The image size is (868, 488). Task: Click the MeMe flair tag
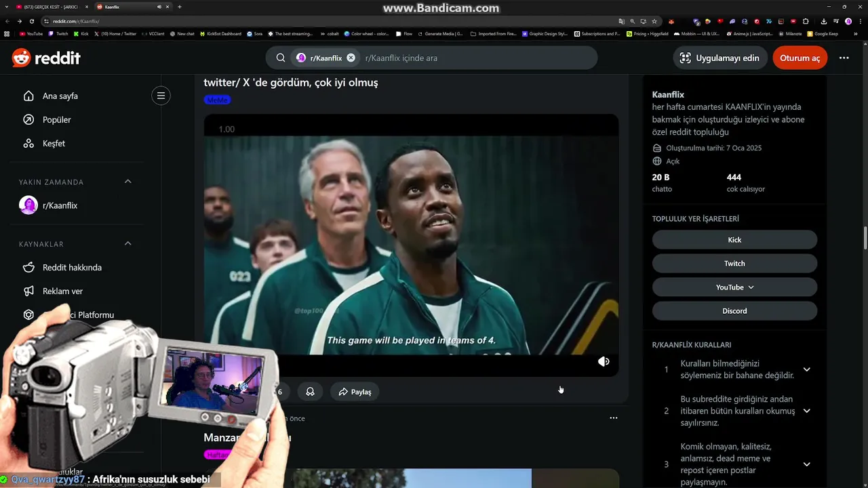point(217,100)
